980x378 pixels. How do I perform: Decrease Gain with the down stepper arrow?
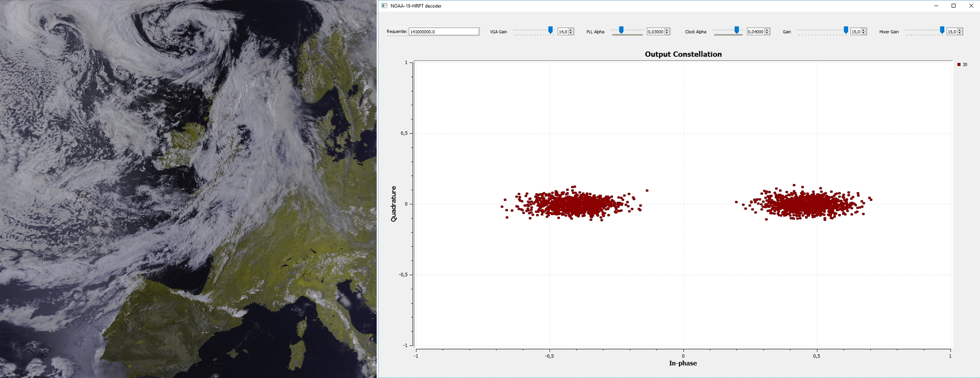[x=864, y=33]
